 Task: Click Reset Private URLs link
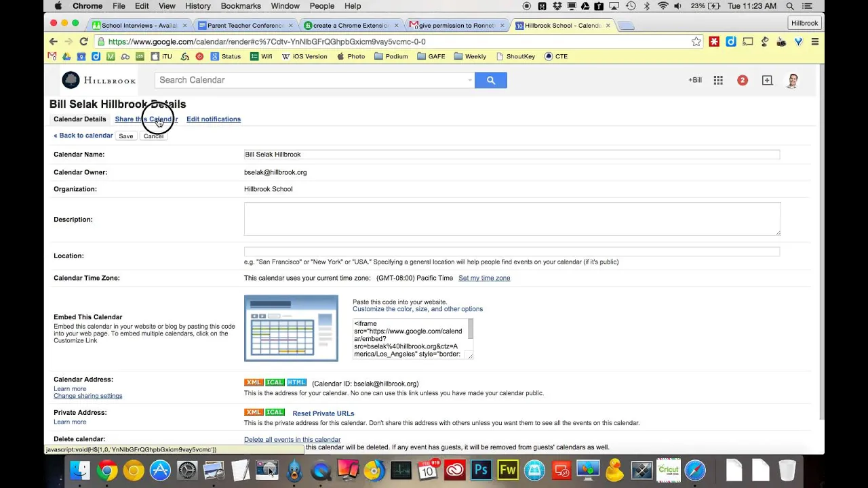(x=323, y=413)
